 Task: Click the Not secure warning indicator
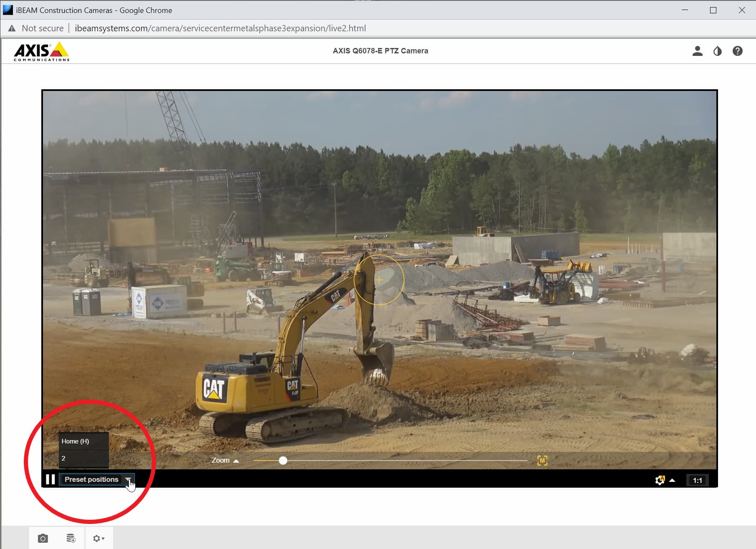click(x=36, y=28)
